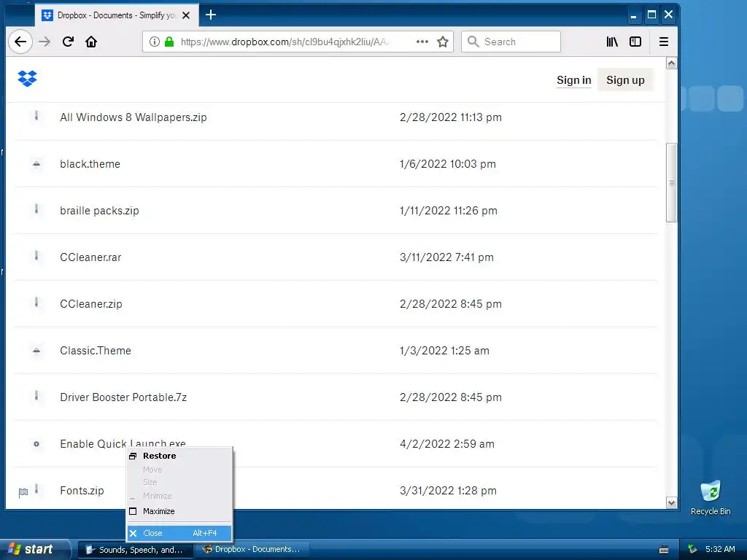Click the gear icon beside Enable Quick Launch.exe
Viewport: 747px width, 560px height.
36,444
